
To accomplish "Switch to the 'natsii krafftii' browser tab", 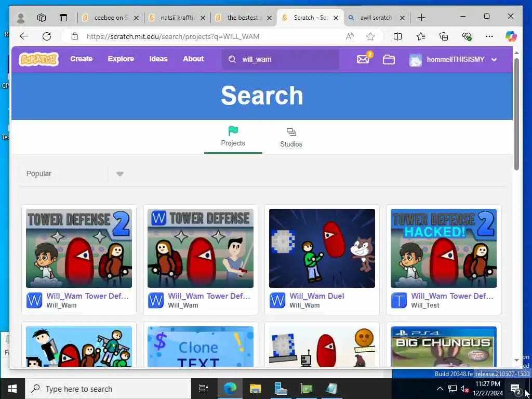I will coord(178,18).
